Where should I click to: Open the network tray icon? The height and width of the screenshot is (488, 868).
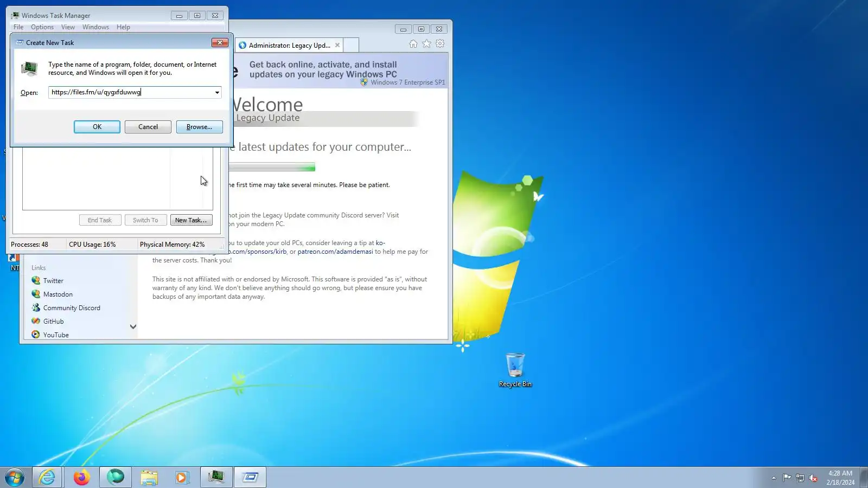(800, 478)
